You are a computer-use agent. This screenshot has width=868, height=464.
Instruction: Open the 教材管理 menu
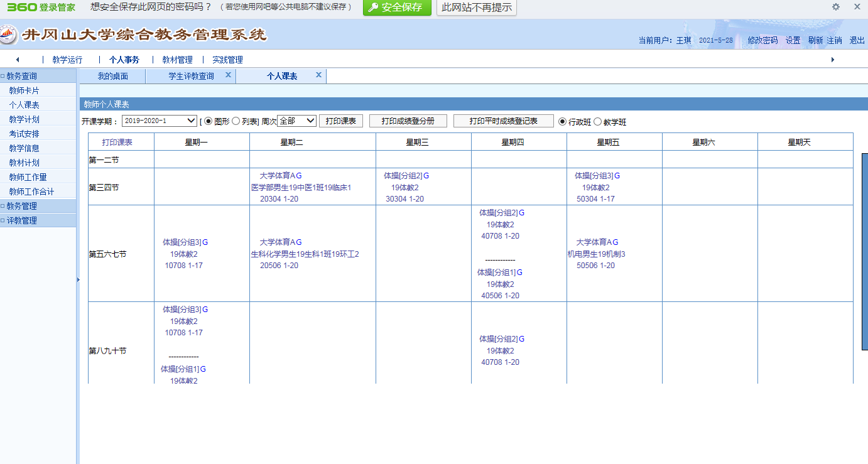pos(177,60)
